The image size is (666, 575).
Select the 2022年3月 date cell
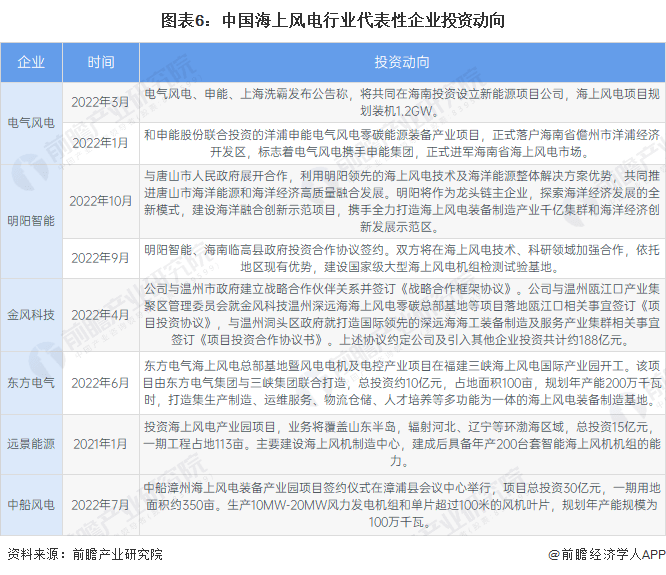click(100, 102)
